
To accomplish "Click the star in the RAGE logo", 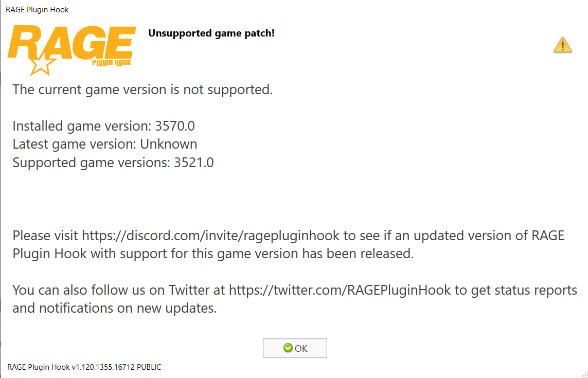I will point(42,64).
